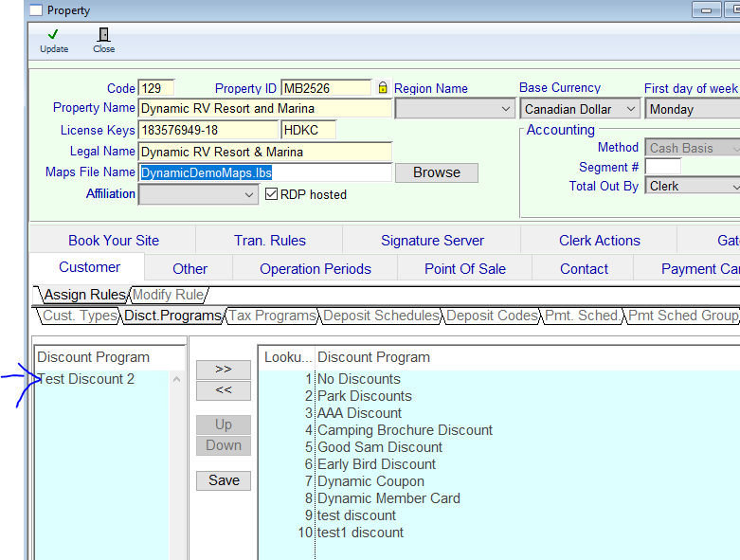Click right list Discount Program column header
The image size is (740, 560).
pos(528,357)
